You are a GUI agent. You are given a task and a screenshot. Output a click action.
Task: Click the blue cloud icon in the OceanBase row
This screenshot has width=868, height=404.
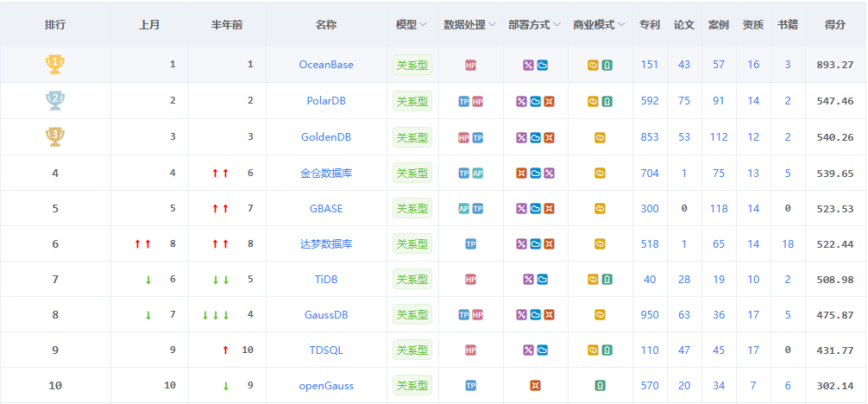coord(543,65)
